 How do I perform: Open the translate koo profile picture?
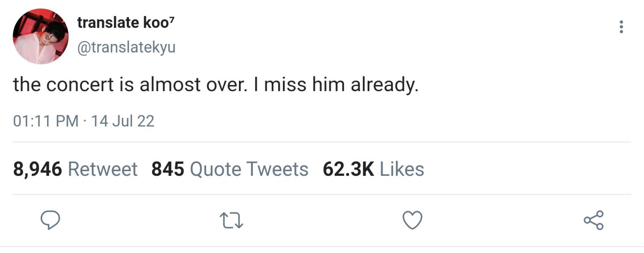click(x=40, y=36)
